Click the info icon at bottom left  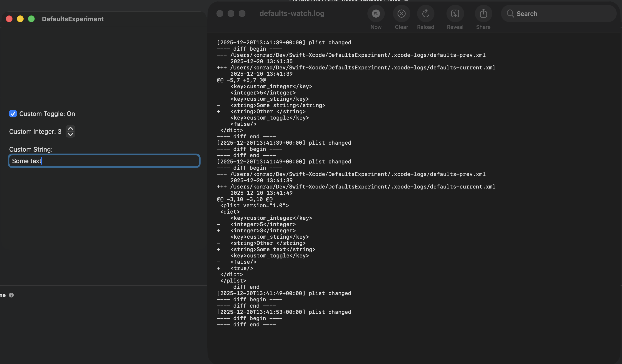pyautogui.click(x=11, y=295)
